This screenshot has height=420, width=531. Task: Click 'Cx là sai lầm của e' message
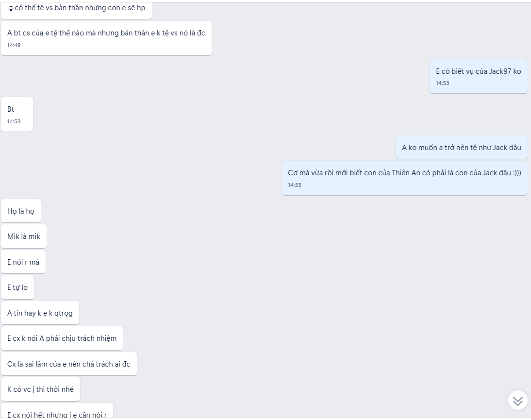pos(69,364)
